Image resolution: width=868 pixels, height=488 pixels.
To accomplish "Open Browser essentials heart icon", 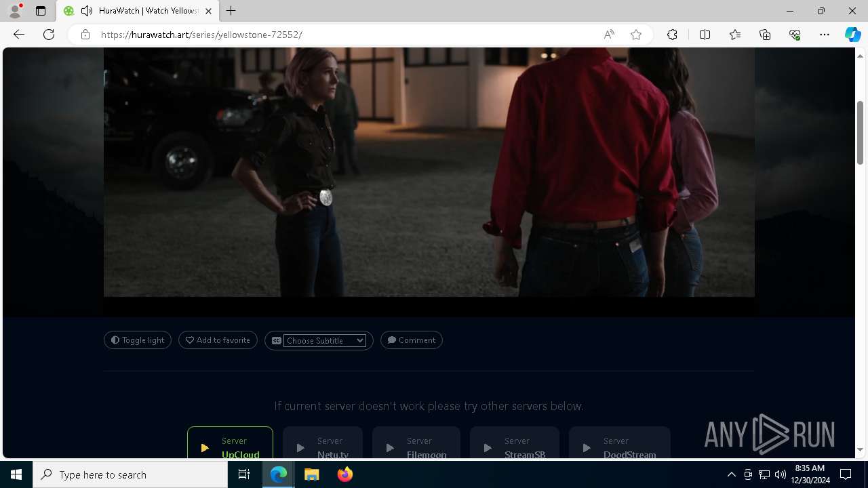I will click(x=795, y=35).
